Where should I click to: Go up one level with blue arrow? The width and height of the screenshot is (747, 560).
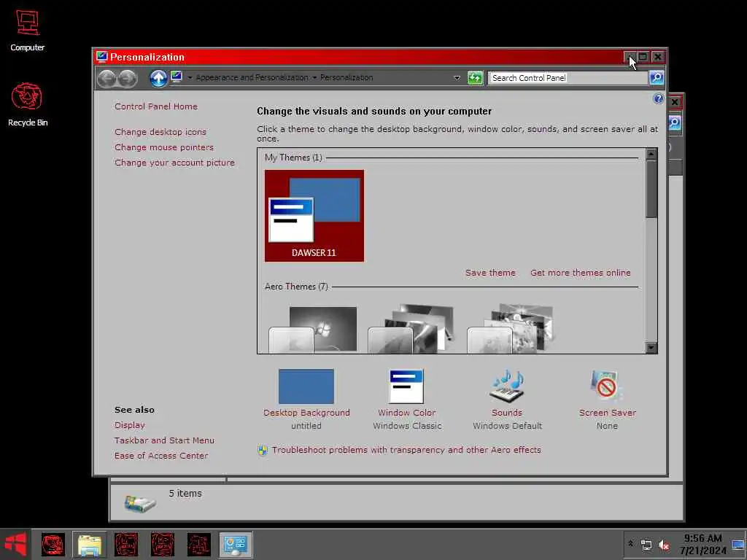coord(158,78)
